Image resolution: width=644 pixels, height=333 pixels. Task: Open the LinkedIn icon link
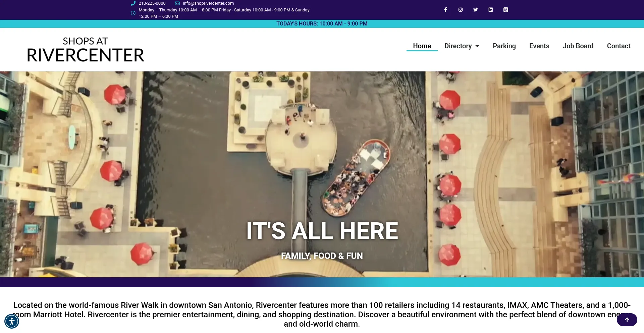coord(490,10)
